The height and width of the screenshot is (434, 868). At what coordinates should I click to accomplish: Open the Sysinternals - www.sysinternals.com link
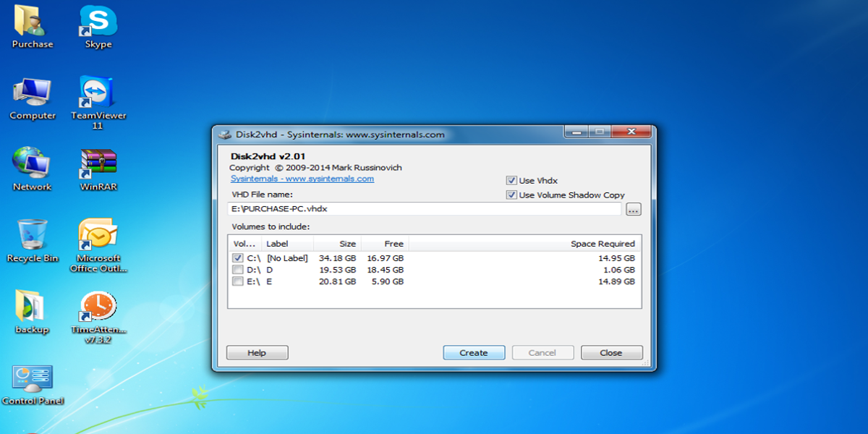click(x=302, y=179)
